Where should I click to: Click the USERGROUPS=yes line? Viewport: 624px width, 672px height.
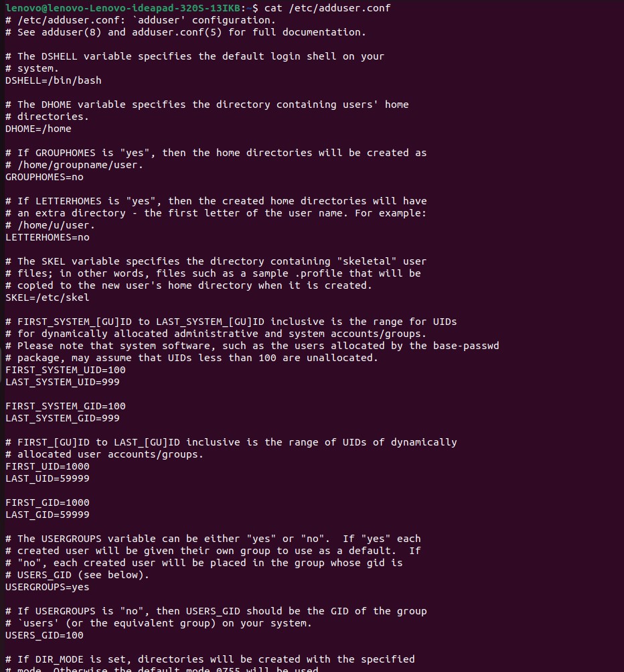click(x=48, y=587)
